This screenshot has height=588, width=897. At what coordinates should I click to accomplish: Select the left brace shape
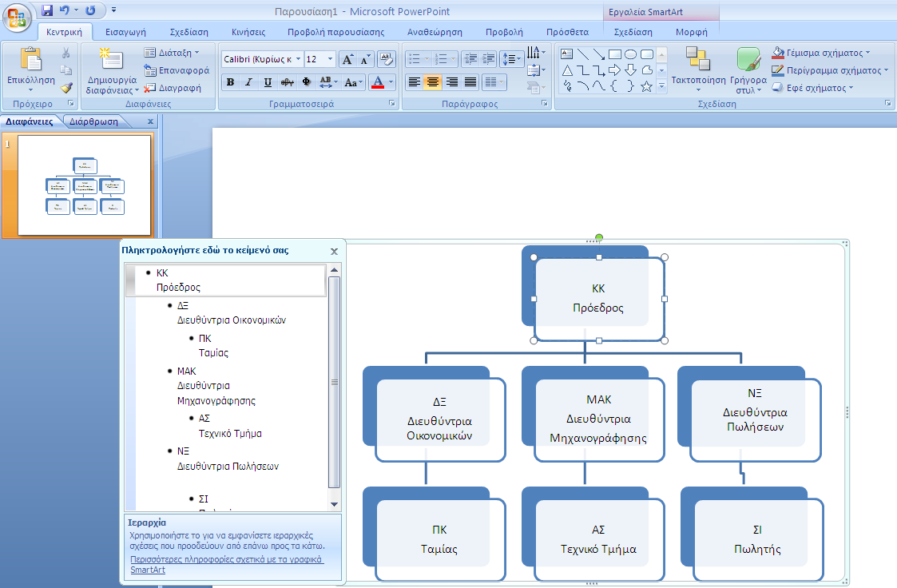click(x=615, y=86)
